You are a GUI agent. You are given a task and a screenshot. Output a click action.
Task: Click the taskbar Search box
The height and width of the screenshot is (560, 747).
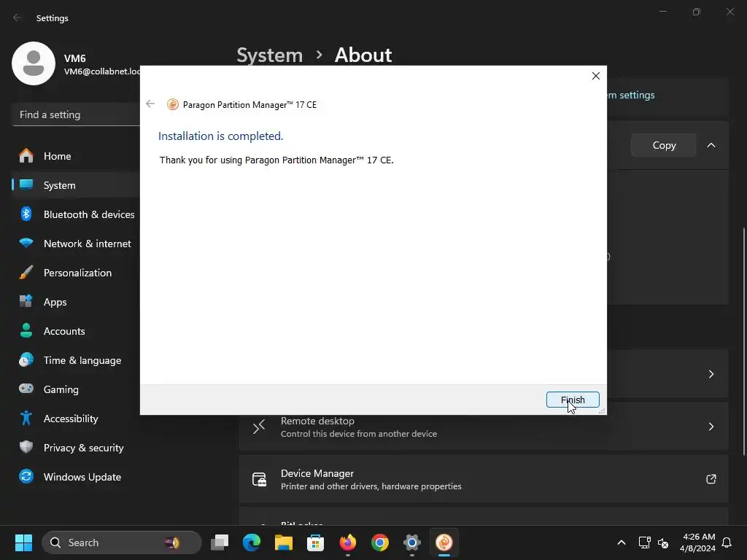point(122,542)
